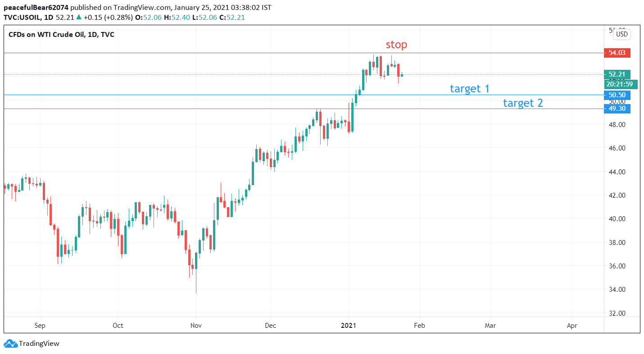Click the 32.00 label on the price axis
The image size is (644, 354).
617,313
